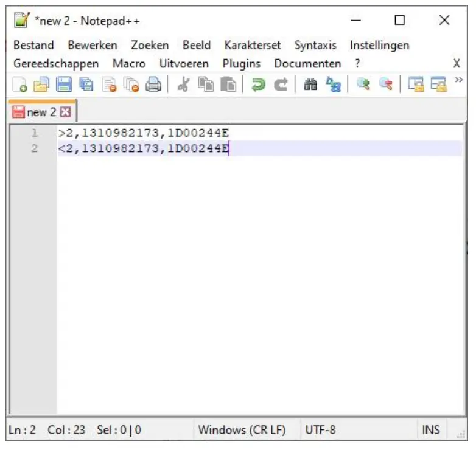Close the Notepad++ window
476x450 pixels.
pyautogui.click(x=444, y=20)
